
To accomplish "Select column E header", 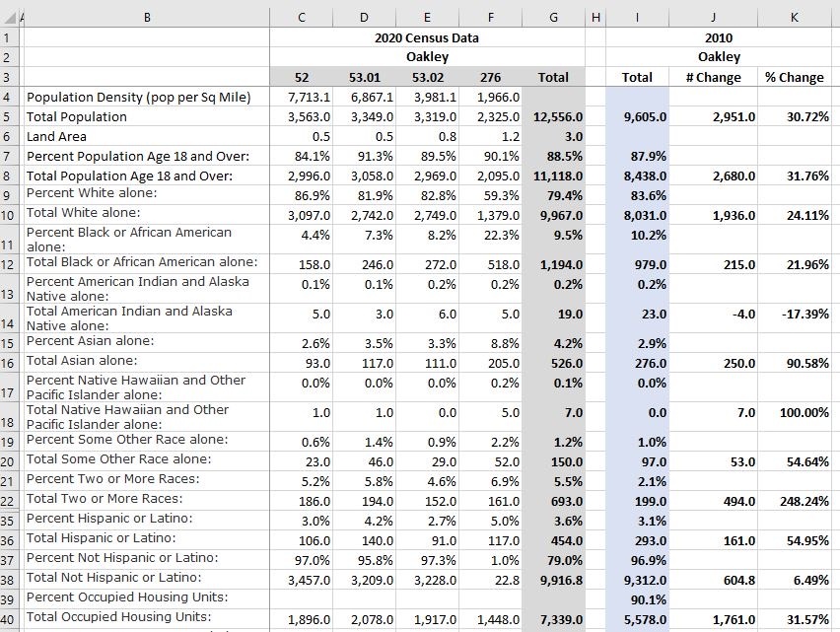I will point(427,18).
